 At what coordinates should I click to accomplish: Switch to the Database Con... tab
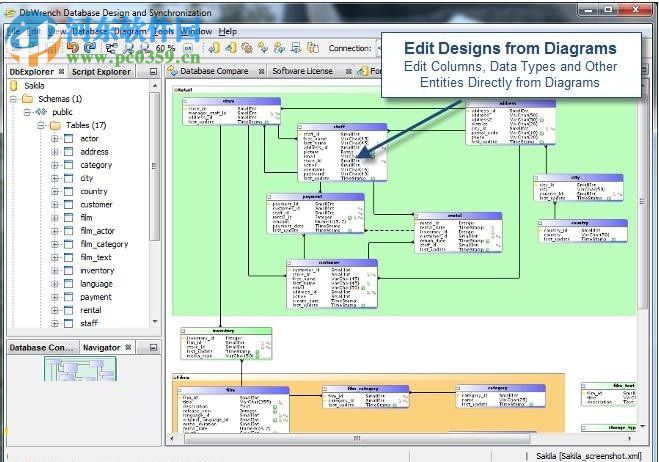click(40, 347)
